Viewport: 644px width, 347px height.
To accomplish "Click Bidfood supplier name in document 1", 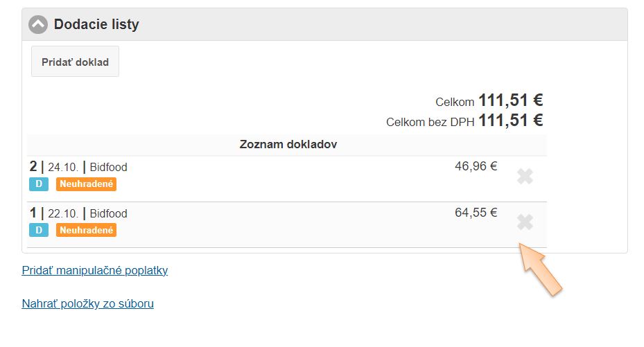I will [x=109, y=213].
